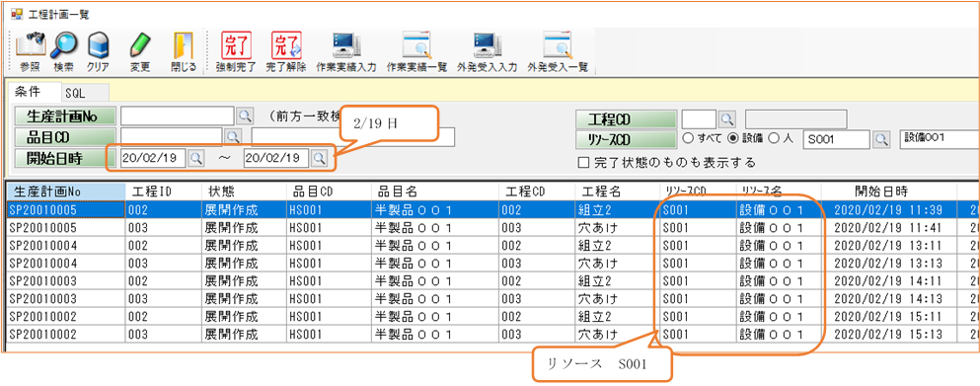Open calendar lookup for start date from
The width and height of the screenshot is (980, 386).
[195, 158]
